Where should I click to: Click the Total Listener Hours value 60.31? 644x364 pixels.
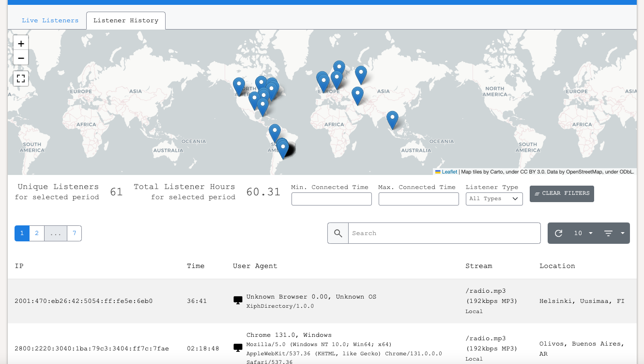[x=263, y=192]
